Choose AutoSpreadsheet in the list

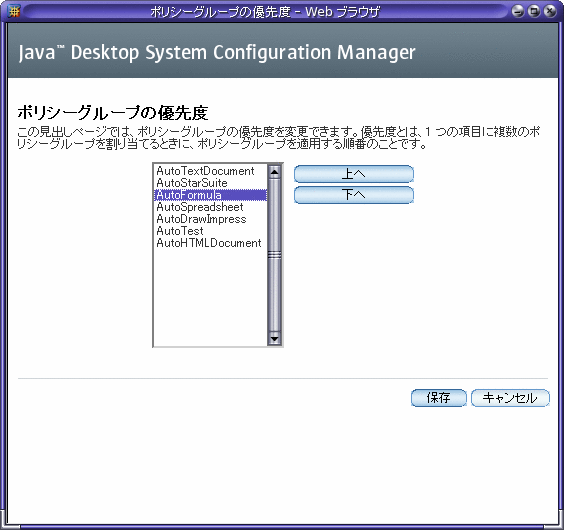210,207
